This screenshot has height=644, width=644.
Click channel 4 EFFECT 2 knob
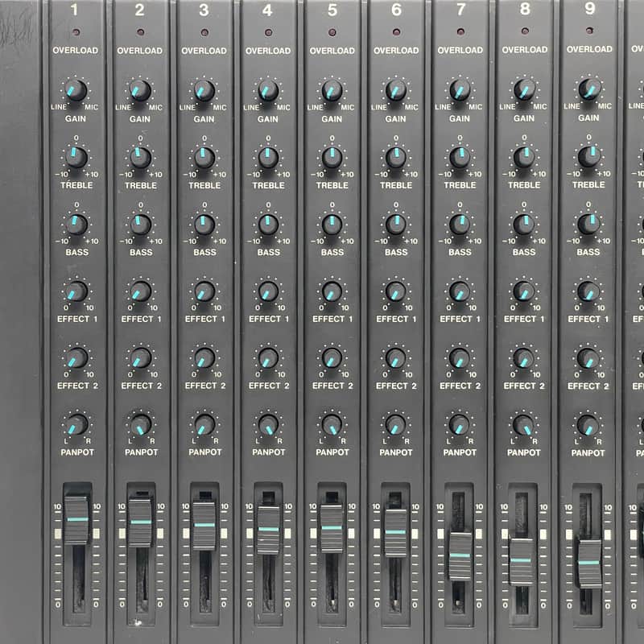[x=268, y=358]
